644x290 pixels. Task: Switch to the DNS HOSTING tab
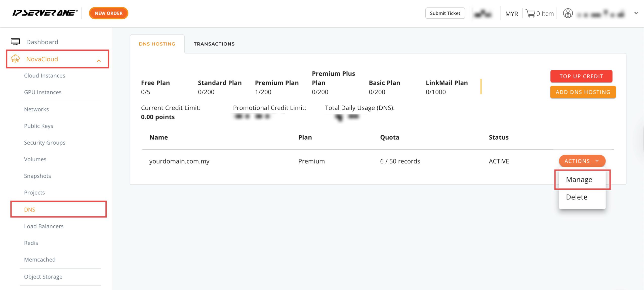tap(157, 44)
